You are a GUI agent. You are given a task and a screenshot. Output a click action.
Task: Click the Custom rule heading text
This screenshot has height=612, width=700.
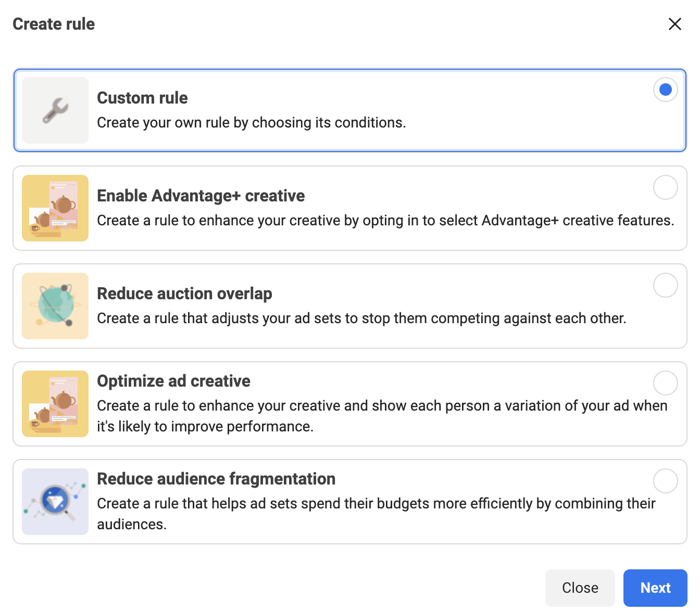pyautogui.click(x=142, y=97)
